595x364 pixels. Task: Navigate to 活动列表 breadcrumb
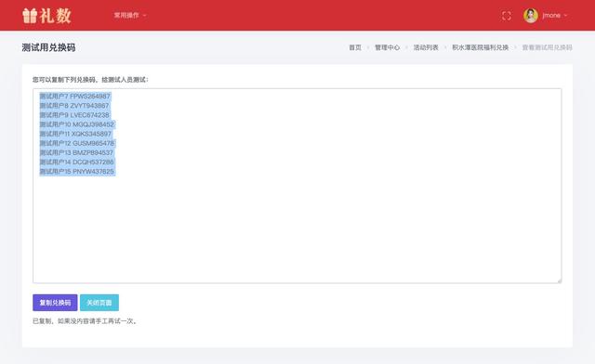point(426,47)
